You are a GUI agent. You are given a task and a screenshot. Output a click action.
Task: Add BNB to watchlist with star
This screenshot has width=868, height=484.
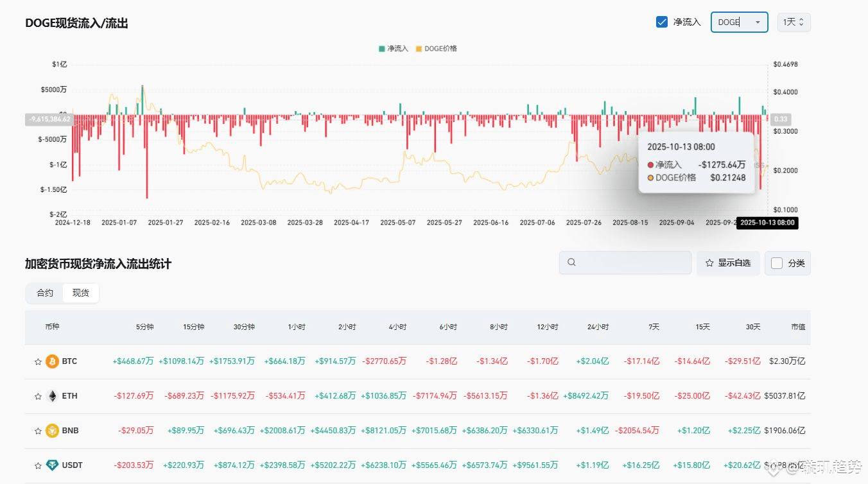click(x=38, y=431)
